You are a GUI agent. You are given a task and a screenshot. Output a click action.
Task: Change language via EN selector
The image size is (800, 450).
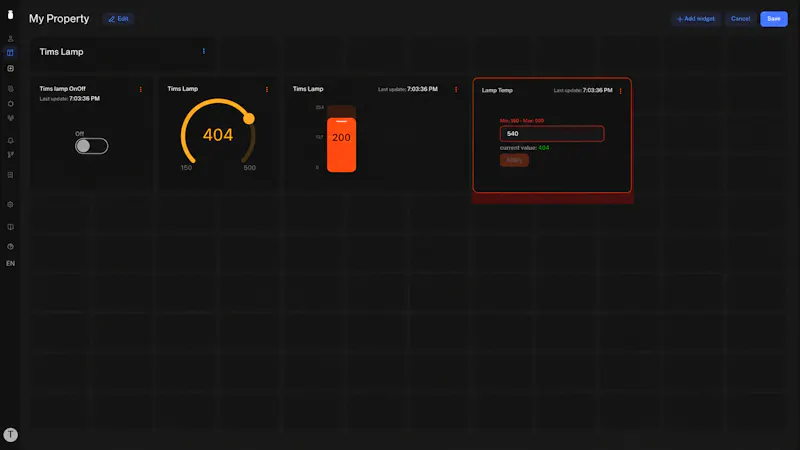click(10, 263)
